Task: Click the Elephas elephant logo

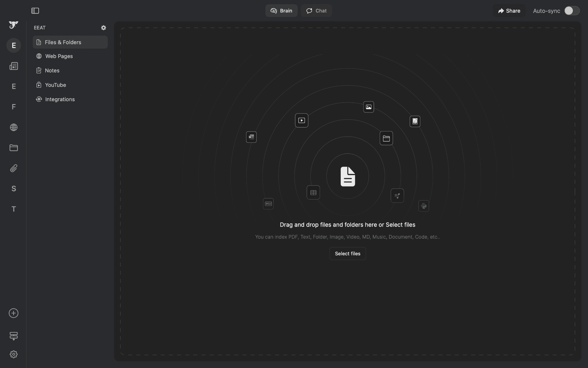Action: click(x=13, y=25)
